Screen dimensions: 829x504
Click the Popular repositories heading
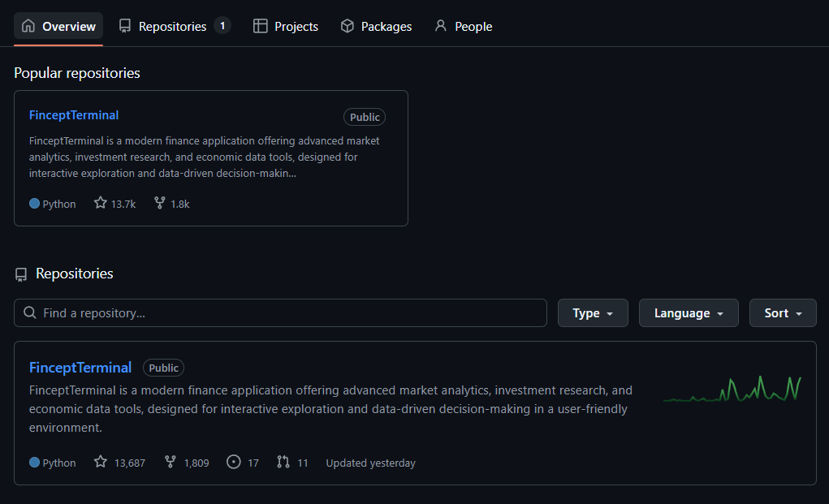[x=76, y=73]
